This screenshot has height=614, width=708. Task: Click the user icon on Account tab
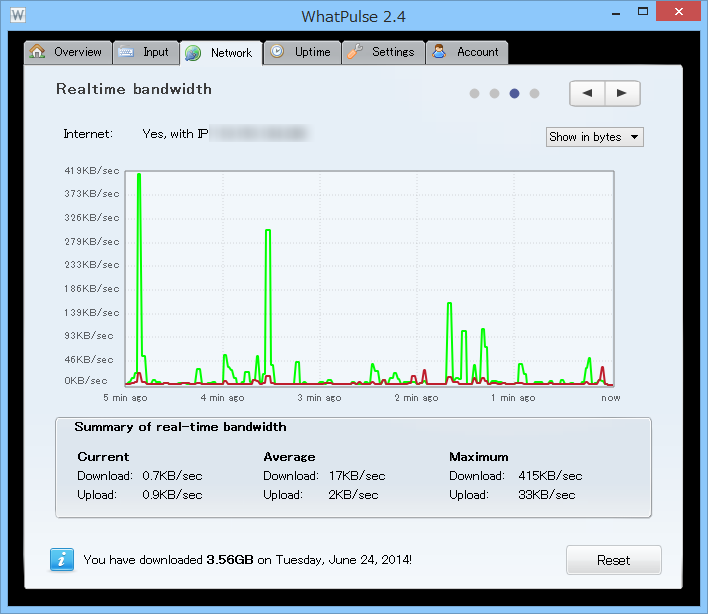pos(439,51)
